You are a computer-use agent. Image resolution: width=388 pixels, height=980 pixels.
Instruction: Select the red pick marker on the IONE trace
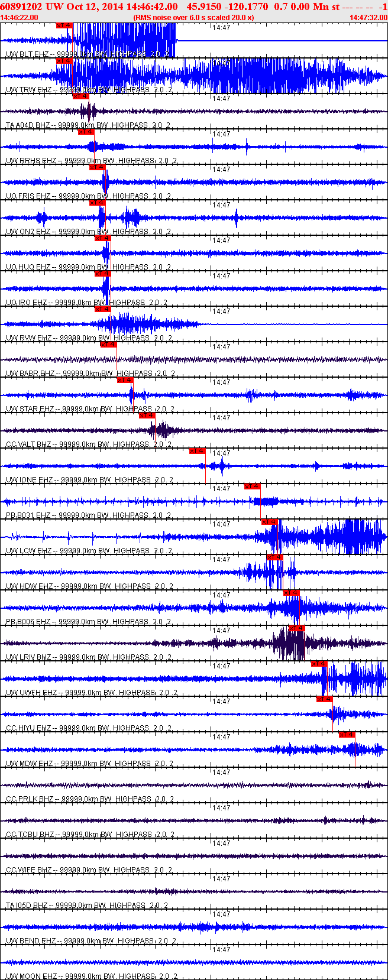tap(197, 451)
